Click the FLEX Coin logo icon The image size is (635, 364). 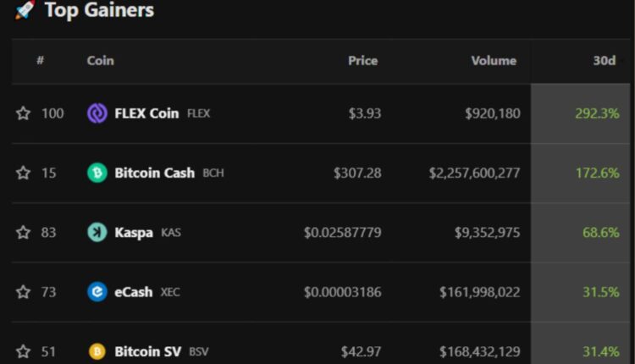pos(97,113)
